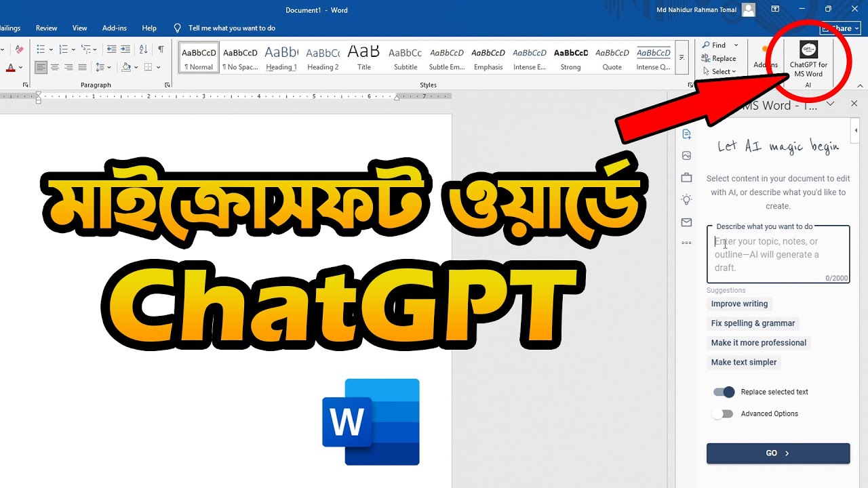Apply bullet list formatting
Image resolution: width=868 pixels, height=488 pixels.
[x=41, y=49]
